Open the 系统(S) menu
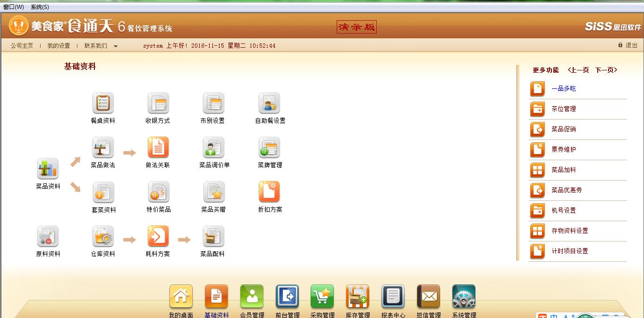This screenshot has width=644, height=318. point(40,7)
